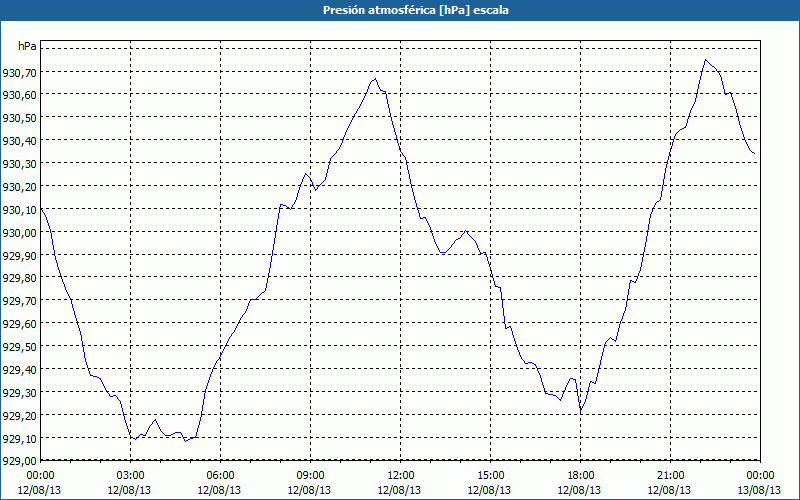Click the pressure curve dip at 18:00
Viewport: 800px width, 500px height.
click(x=581, y=412)
